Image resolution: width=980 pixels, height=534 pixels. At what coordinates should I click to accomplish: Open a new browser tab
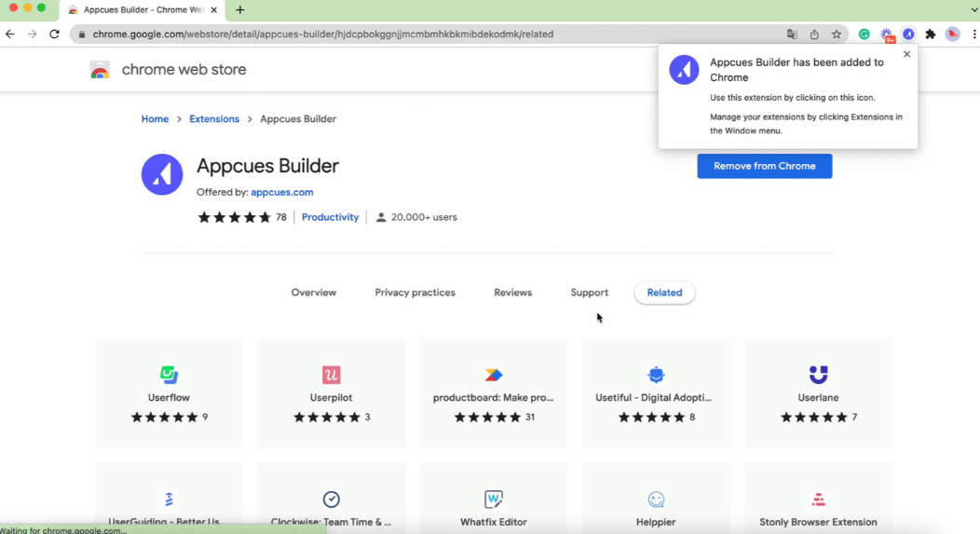coord(240,10)
